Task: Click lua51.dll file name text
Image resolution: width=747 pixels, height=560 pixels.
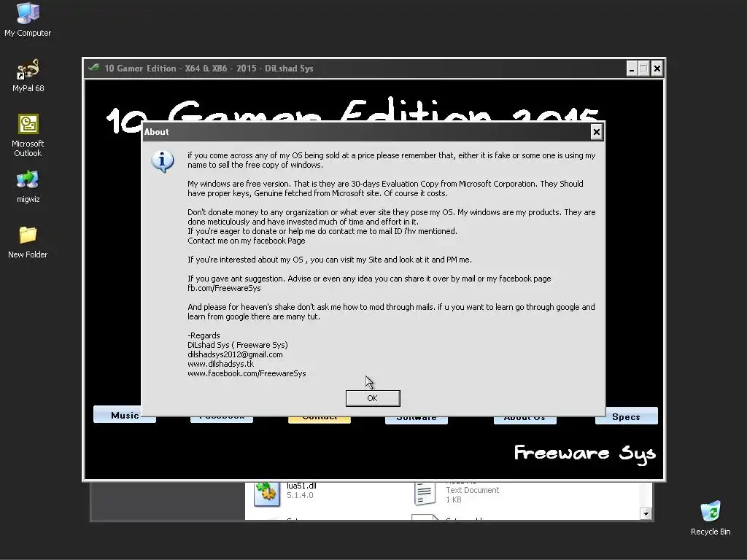Action: (301, 486)
